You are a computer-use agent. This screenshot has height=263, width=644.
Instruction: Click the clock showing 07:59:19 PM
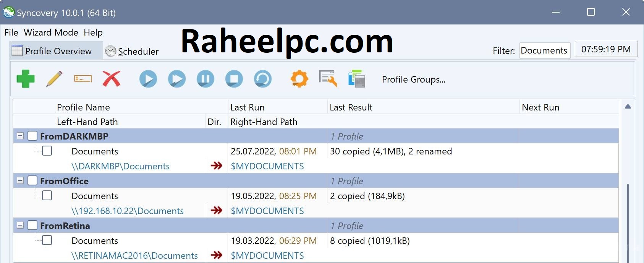pos(606,49)
